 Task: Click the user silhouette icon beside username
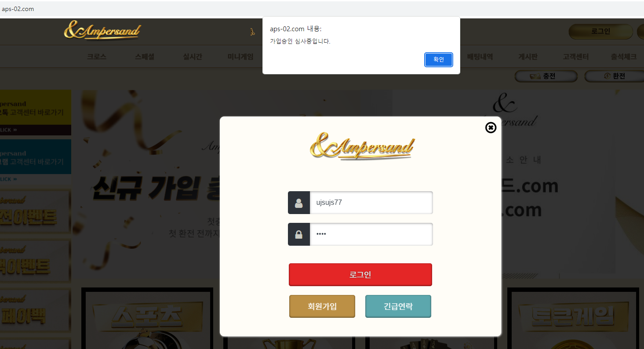(299, 203)
